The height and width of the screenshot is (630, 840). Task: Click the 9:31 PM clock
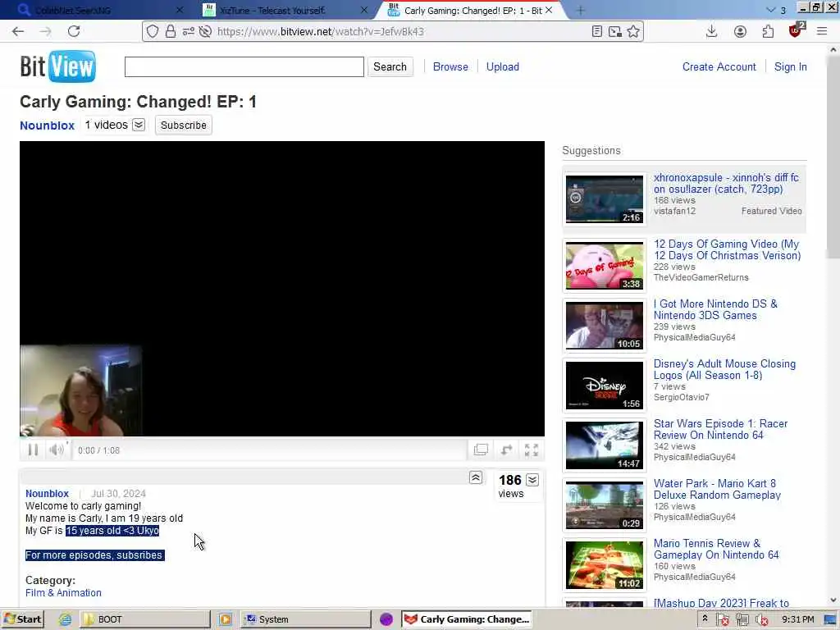point(797,619)
